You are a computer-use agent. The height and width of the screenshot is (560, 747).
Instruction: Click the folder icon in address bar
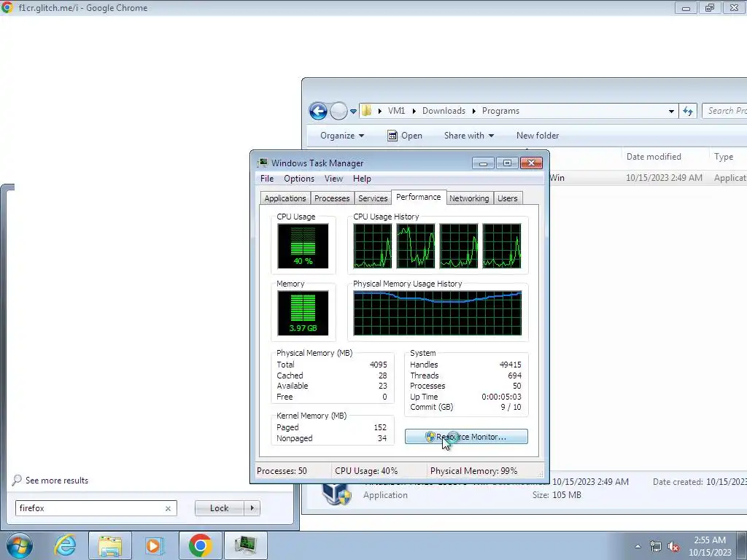point(366,111)
